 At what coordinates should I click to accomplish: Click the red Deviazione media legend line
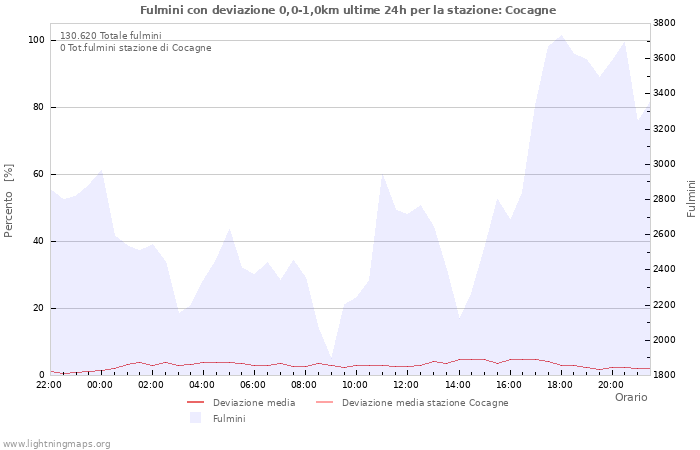tap(196, 402)
